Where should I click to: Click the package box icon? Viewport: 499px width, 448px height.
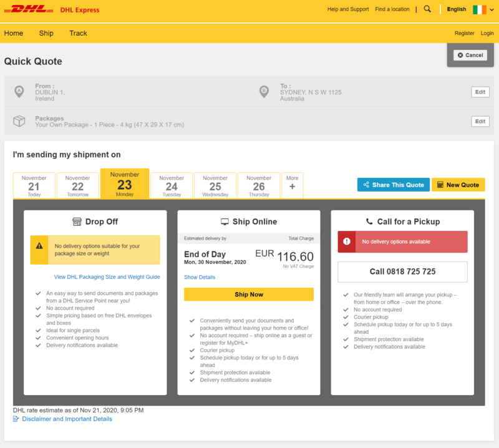coord(19,121)
